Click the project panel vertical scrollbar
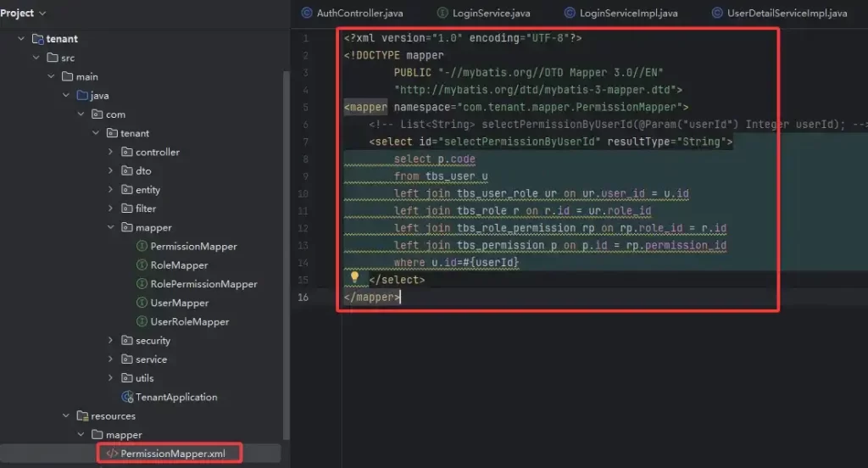This screenshot has height=468, width=868. click(x=286, y=254)
